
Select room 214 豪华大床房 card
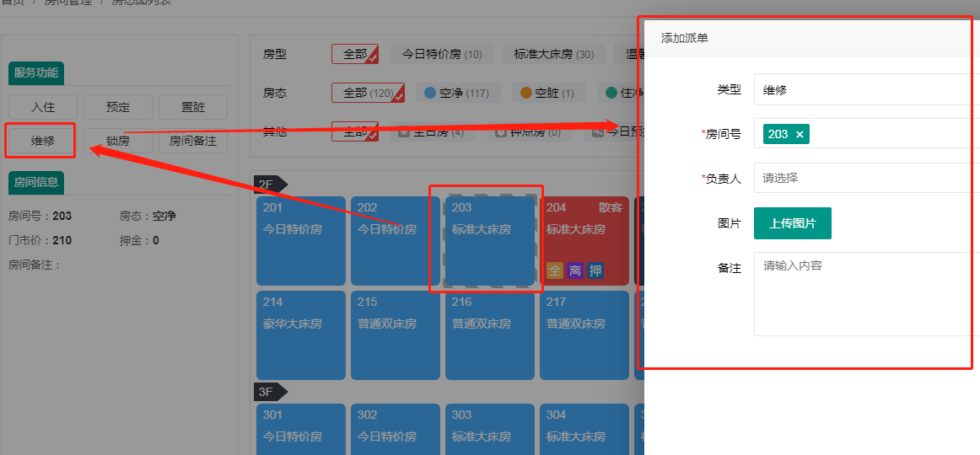pyautogui.click(x=300, y=335)
